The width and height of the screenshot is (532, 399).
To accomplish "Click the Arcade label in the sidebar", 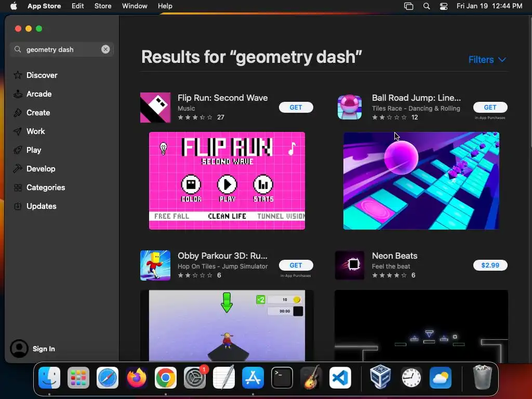I will coord(39,94).
